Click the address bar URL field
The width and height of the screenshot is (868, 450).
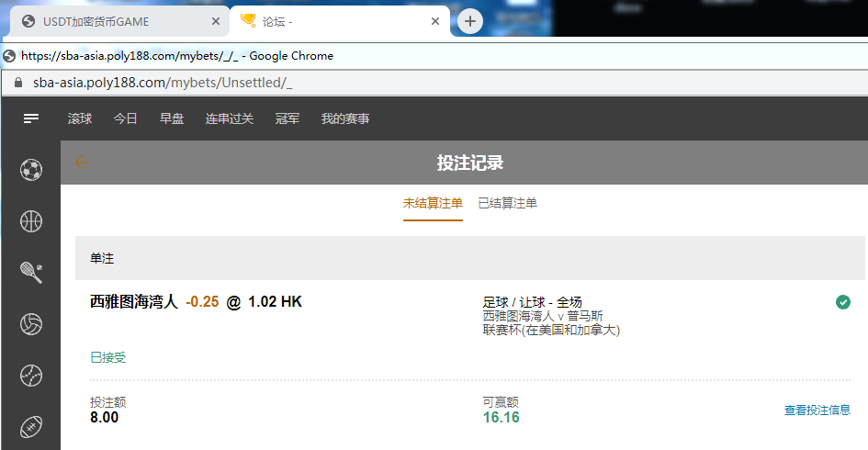click(367, 83)
